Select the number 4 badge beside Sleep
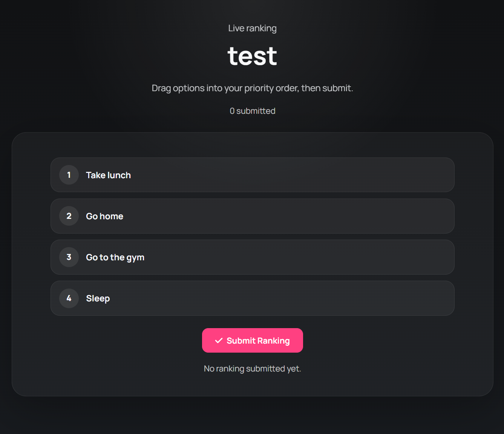The width and height of the screenshot is (504, 434). coord(69,298)
